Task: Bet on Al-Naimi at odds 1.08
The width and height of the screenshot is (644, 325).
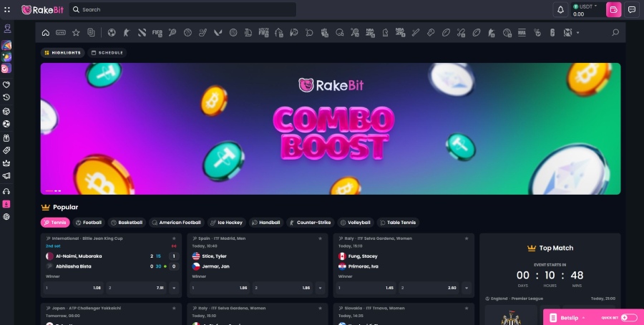Action: coord(73,288)
